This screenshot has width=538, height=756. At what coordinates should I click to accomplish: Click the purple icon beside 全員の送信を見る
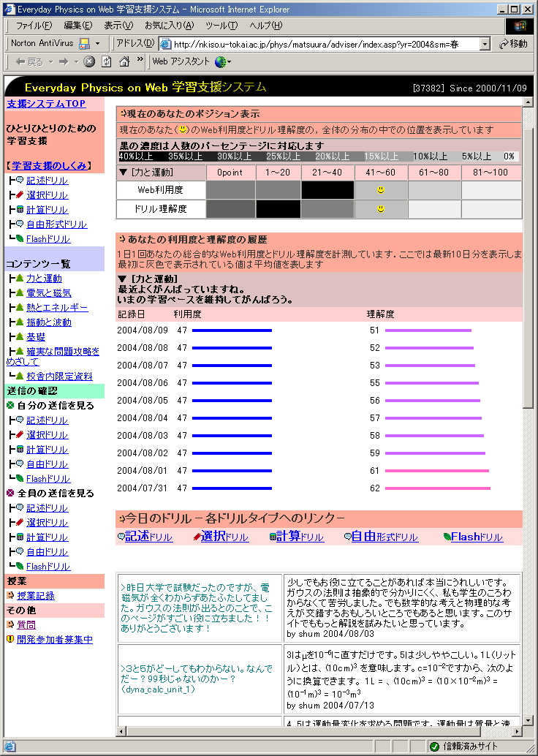click(11, 494)
